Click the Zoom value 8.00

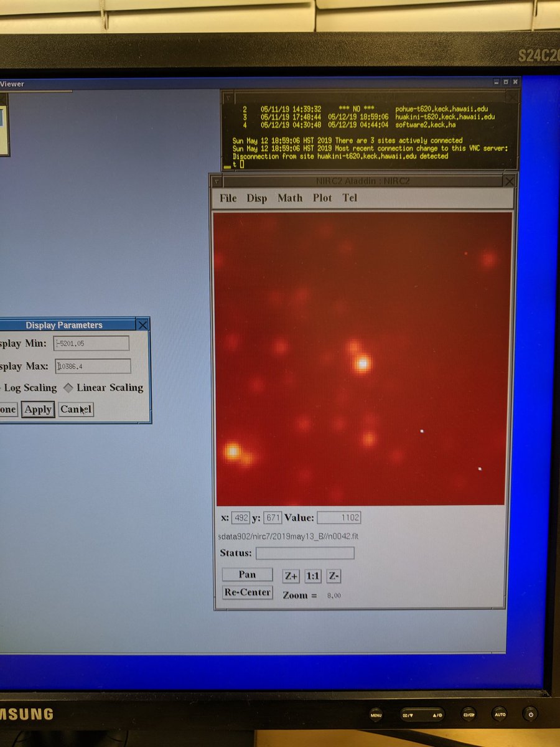[x=333, y=596]
